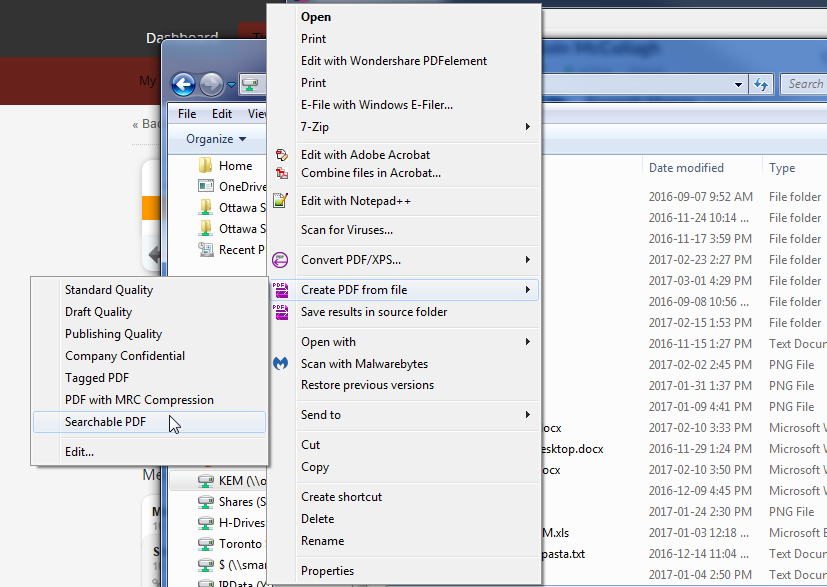Choose Delete from the context menu

pos(318,519)
